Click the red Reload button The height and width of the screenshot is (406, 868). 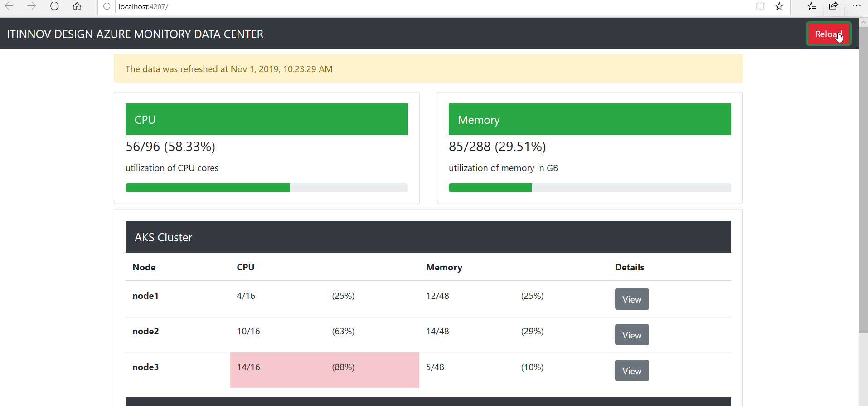pyautogui.click(x=829, y=34)
